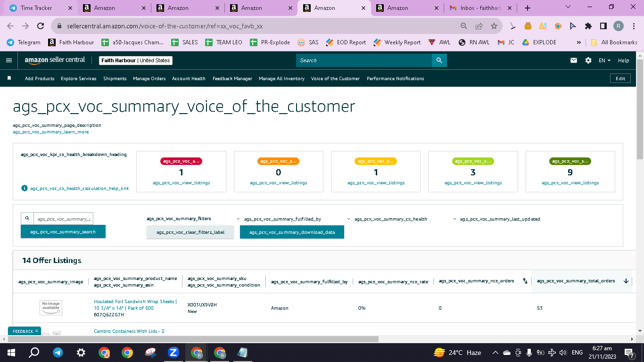Click the bookmark flag icon in navigation bar
This screenshot has width=644, height=362.
(9, 78)
